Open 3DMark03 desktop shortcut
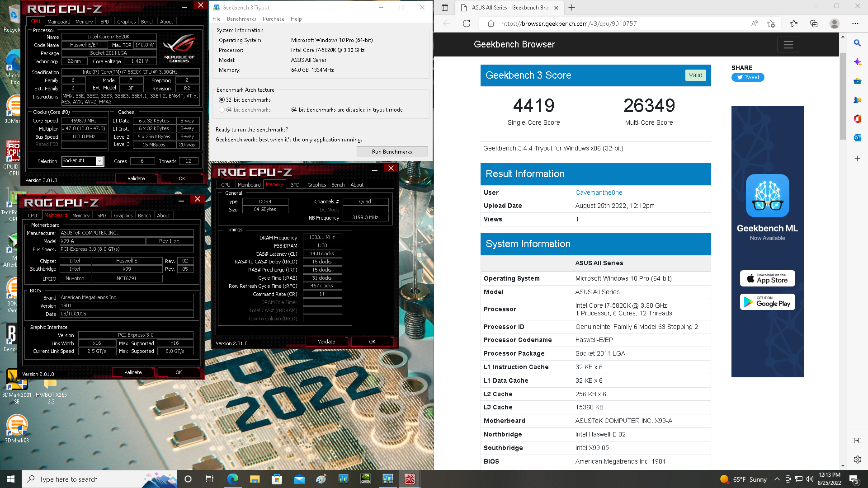 tap(17, 428)
